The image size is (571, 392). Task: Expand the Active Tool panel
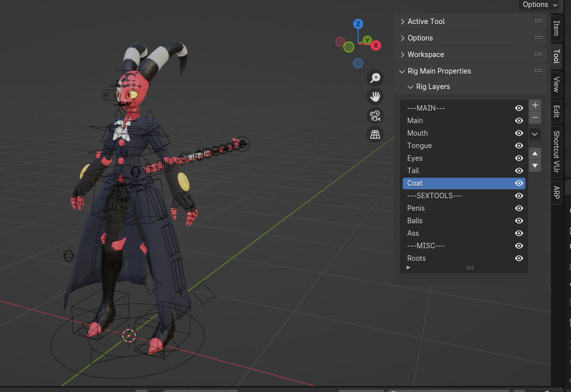point(402,22)
